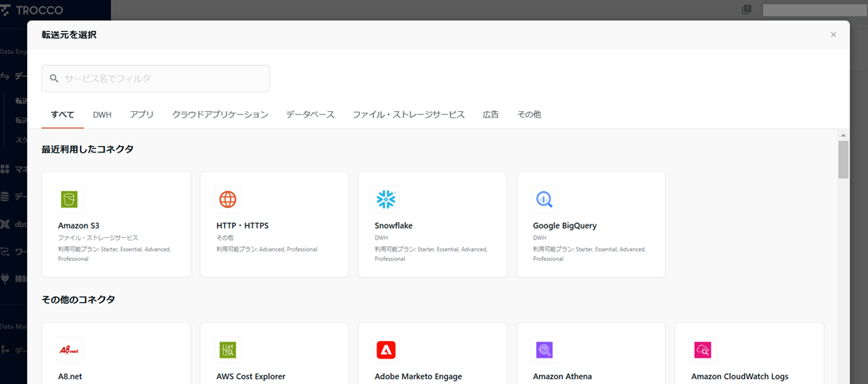The width and height of the screenshot is (868, 384).
Task: Click the connector list scrollbar thumb
Action: pos(843,159)
